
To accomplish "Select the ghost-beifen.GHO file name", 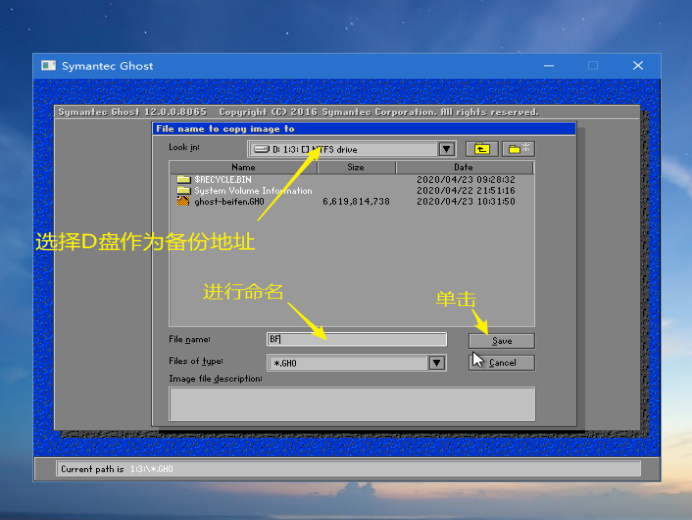I will pos(229,202).
